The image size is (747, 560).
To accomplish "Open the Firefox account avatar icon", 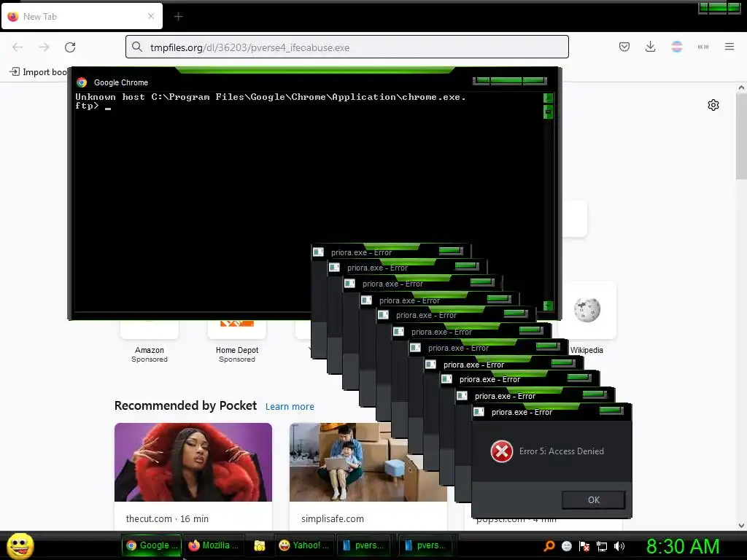I will (676, 47).
